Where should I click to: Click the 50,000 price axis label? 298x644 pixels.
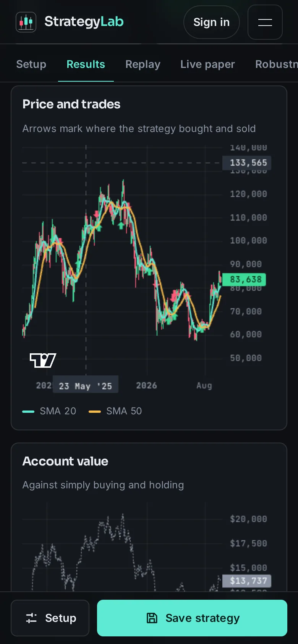[x=246, y=358]
